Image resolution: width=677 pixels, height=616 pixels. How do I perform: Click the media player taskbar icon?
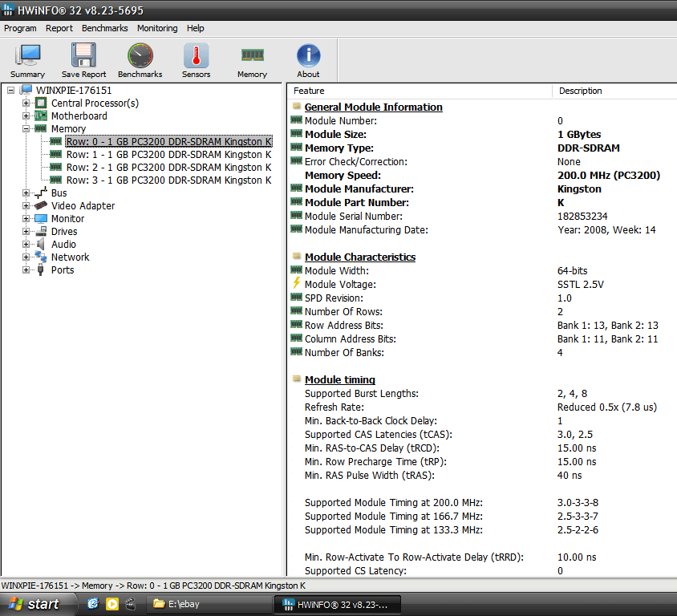tap(112, 604)
